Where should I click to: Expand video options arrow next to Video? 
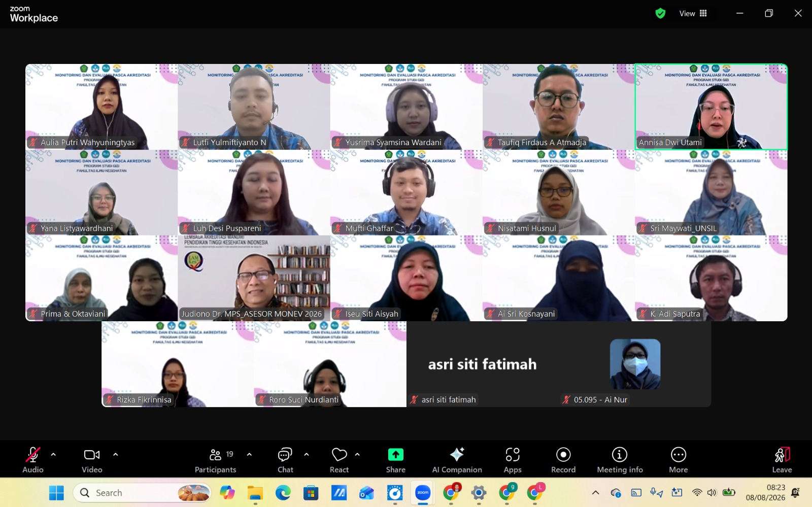pos(116,455)
